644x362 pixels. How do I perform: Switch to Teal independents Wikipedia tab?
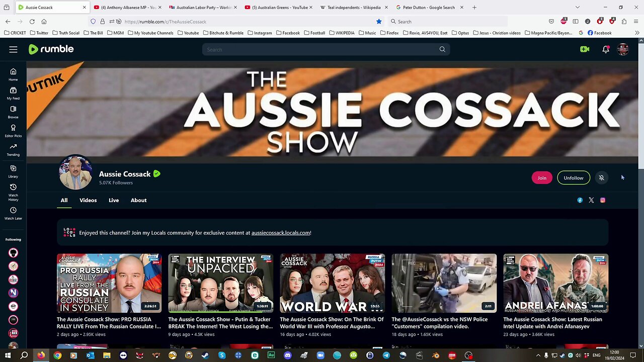[354, 8]
